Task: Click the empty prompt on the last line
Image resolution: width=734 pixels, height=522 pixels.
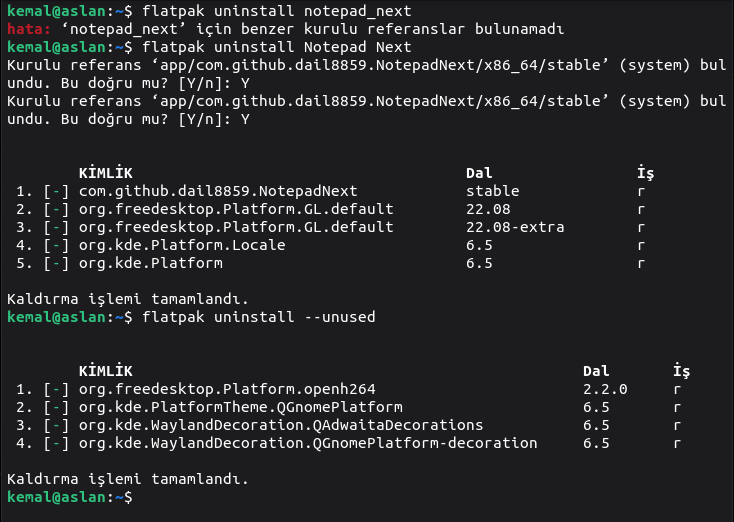Action: [140, 497]
